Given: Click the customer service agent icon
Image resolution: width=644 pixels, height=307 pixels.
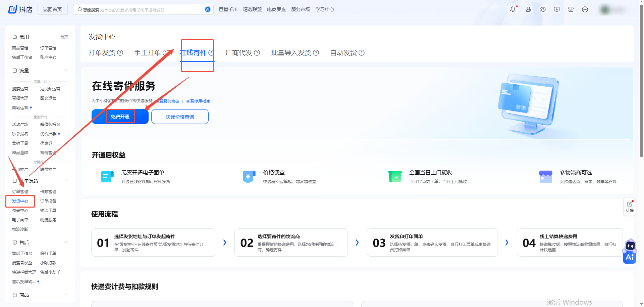Looking at the screenshot, I should click(528, 9).
